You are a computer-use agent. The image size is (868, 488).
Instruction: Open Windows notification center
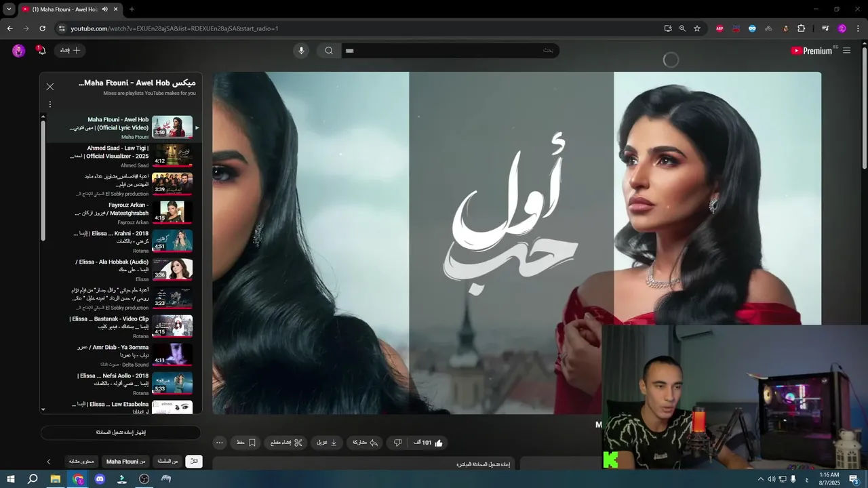[x=854, y=479]
